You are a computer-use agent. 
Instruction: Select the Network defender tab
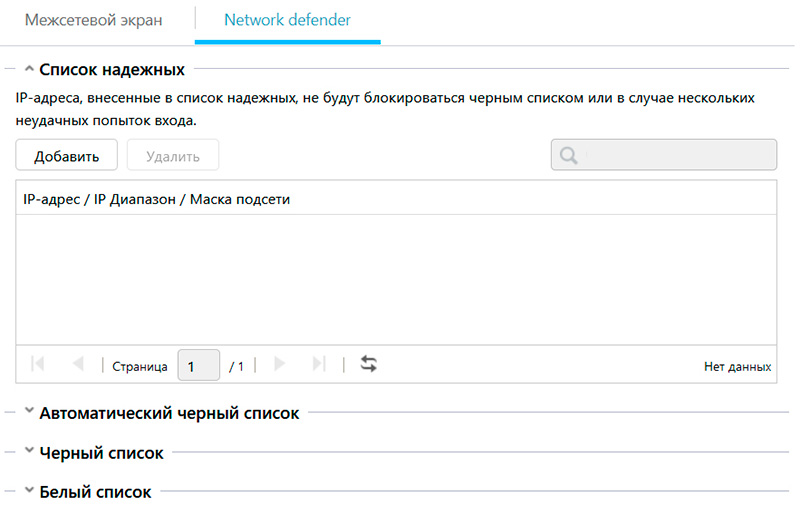287,20
